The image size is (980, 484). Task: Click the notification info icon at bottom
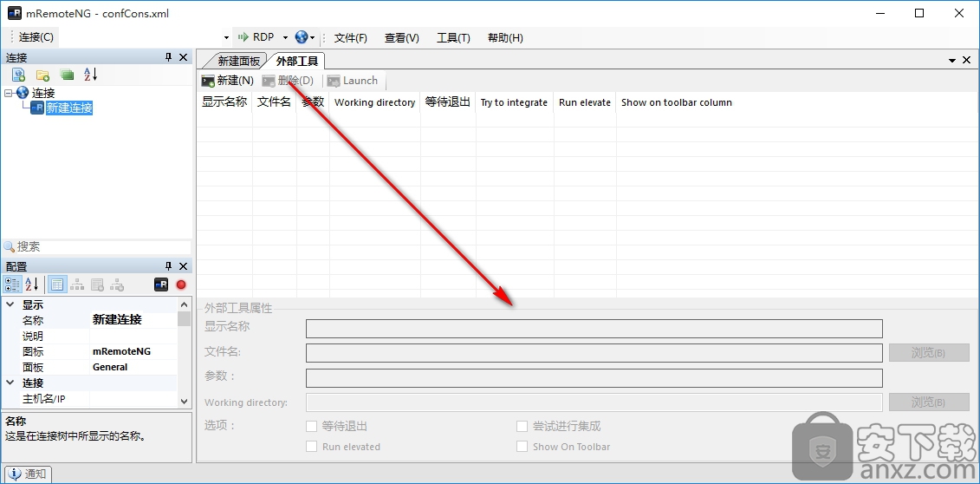pos(15,474)
